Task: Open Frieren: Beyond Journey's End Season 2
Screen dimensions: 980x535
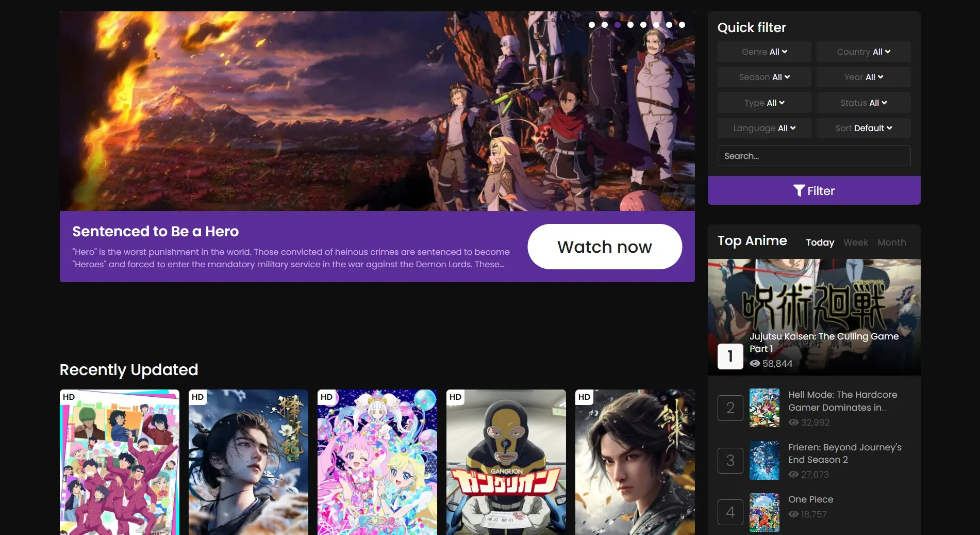Action: [845, 453]
